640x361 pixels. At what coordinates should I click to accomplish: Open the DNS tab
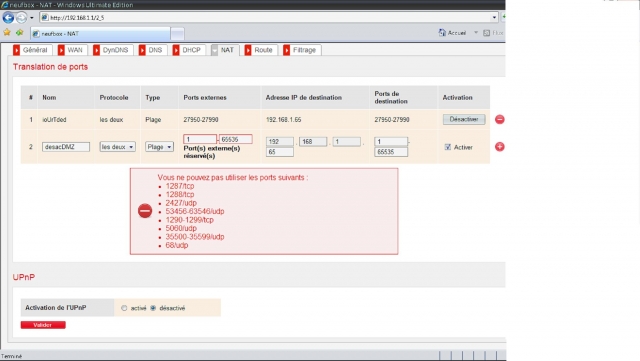pos(153,50)
